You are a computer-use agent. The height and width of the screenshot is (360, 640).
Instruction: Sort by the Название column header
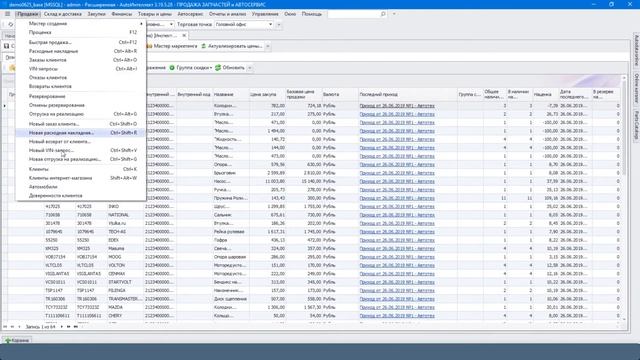(231, 94)
